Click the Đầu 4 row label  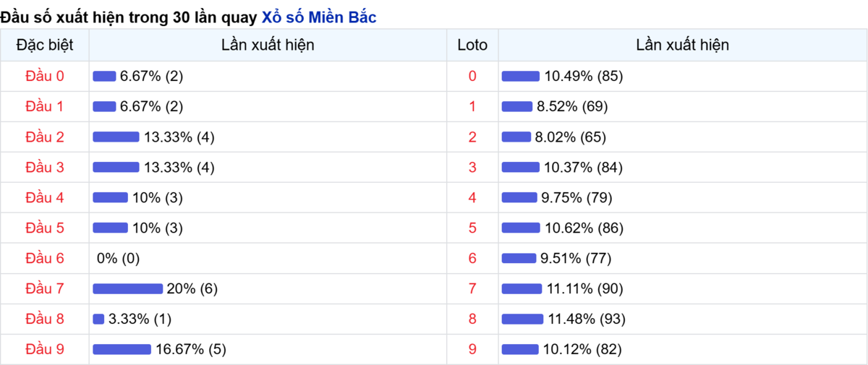coord(45,197)
